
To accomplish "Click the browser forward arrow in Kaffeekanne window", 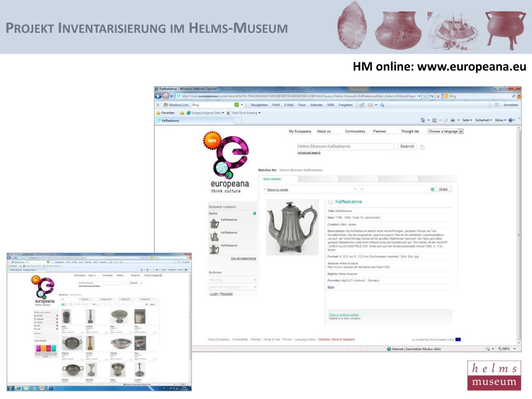I will click(x=166, y=96).
